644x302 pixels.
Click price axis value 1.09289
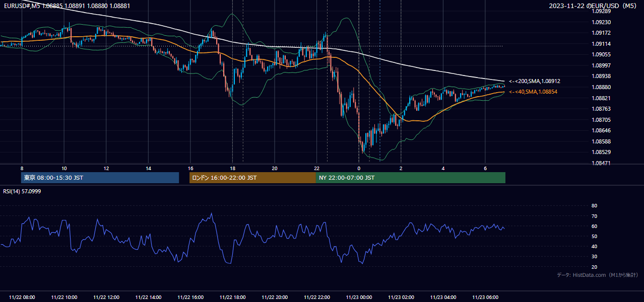point(601,11)
